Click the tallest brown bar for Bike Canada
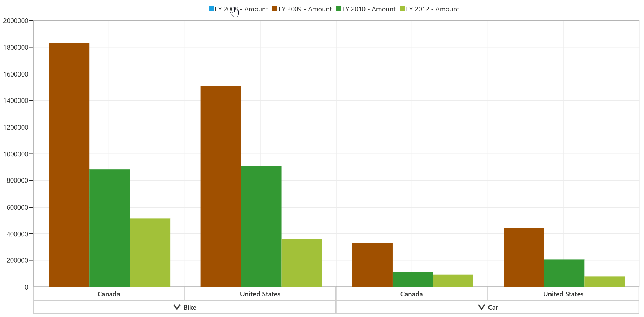 (x=69, y=165)
